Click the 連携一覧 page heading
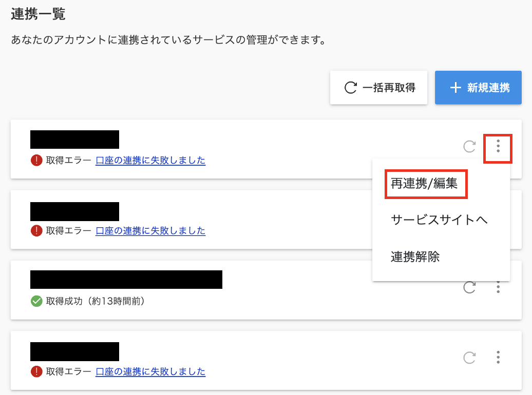 click(38, 14)
